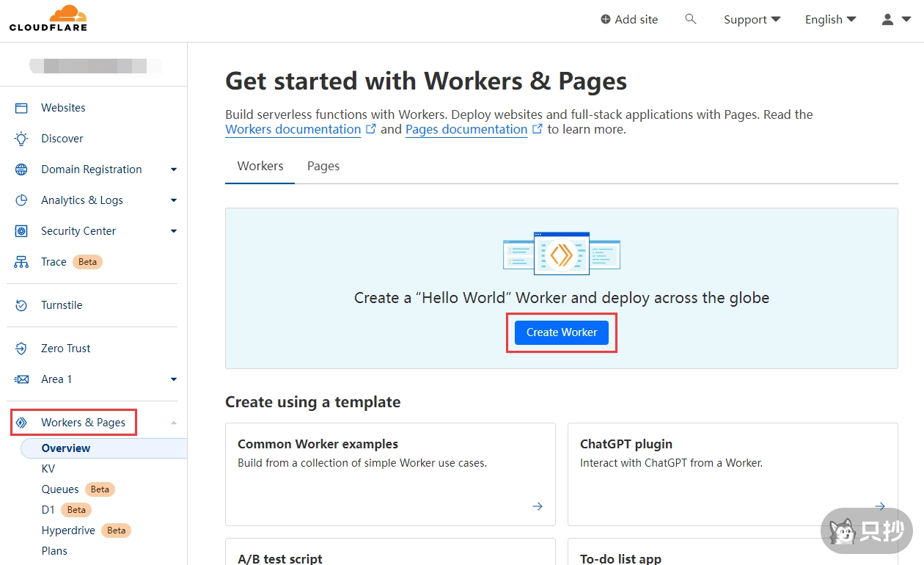This screenshot has height=565, width=924.
Task: Expand the Domain Registration submenu
Action: [174, 169]
